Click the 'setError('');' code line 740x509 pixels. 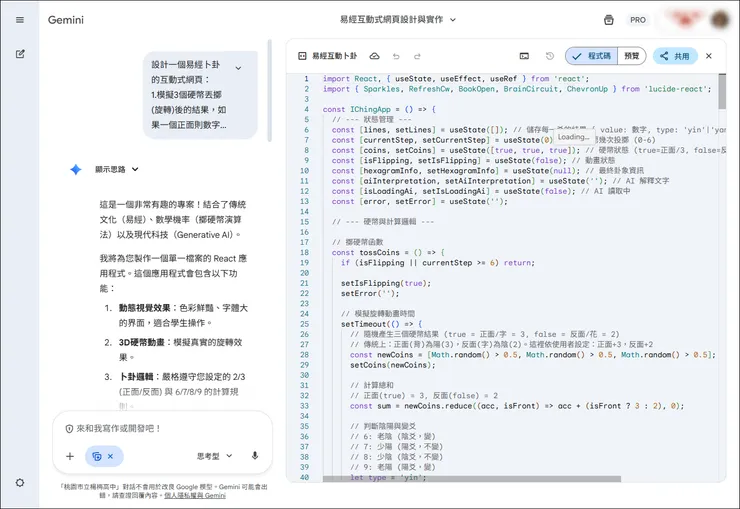coord(370,293)
